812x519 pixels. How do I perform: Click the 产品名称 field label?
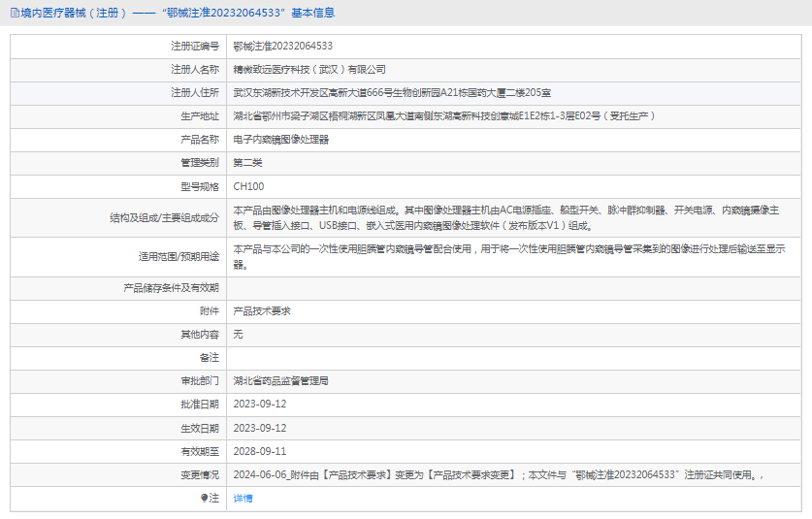pyautogui.click(x=200, y=140)
